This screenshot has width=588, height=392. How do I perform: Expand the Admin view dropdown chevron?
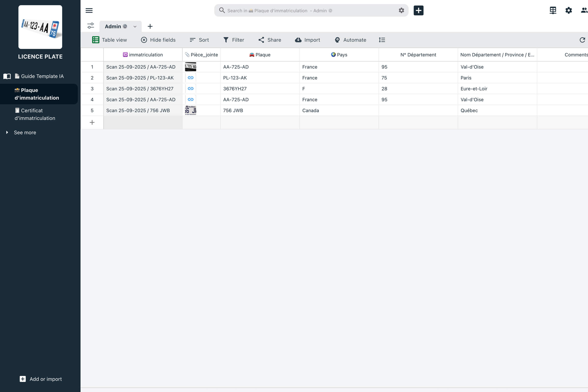pos(135,26)
